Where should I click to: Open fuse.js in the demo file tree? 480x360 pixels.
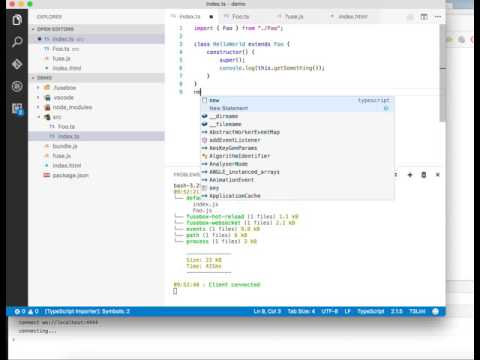[x=97, y=156]
